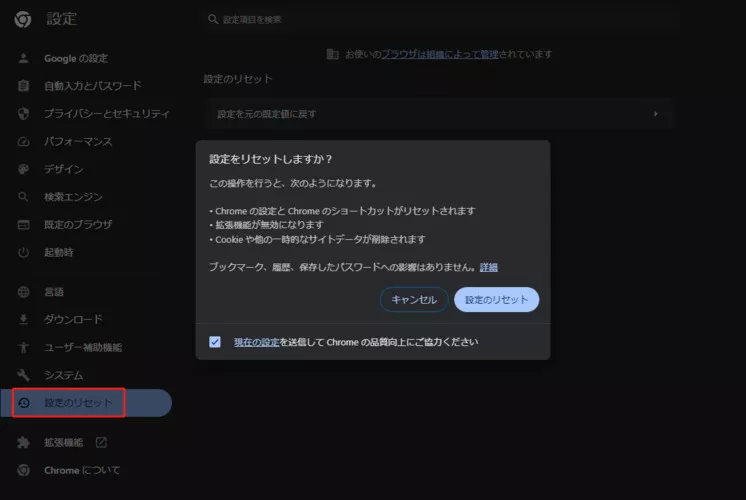Click the magnifier icon for 検索エンジン
The width and height of the screenshot is (746, 500).
(x=23, y=197)
